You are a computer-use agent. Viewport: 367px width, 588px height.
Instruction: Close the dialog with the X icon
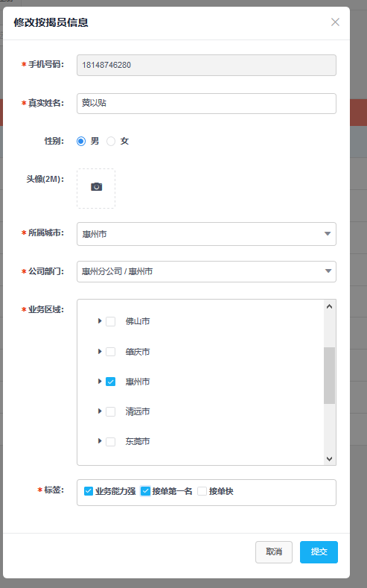(x=335, y=22)
